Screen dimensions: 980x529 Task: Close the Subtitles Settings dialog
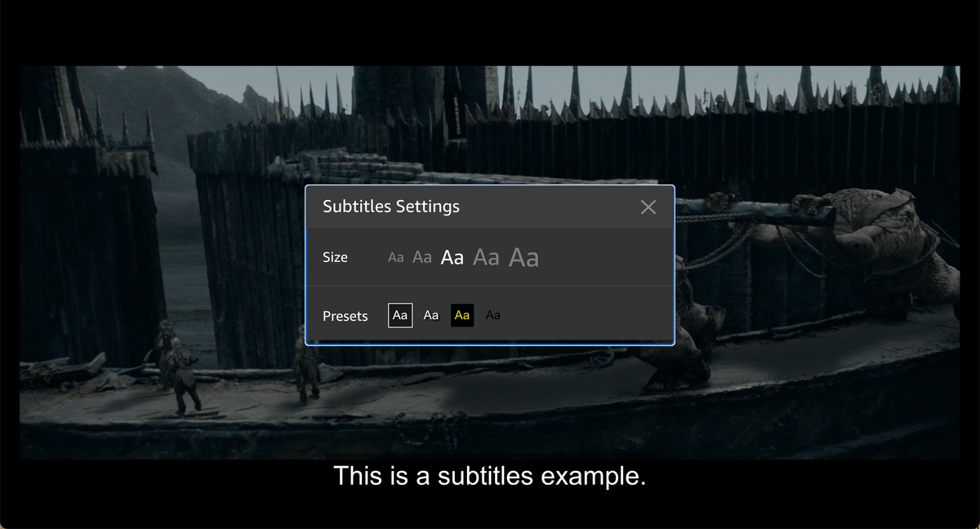point(648,207)
